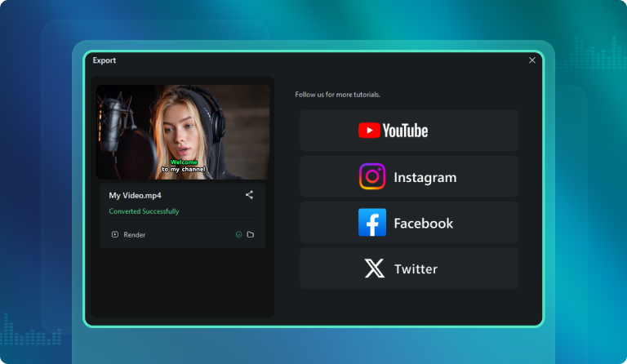Screen dimensions: 627x364
Task: Open the Twitter follow button
Action: (409, 269)
